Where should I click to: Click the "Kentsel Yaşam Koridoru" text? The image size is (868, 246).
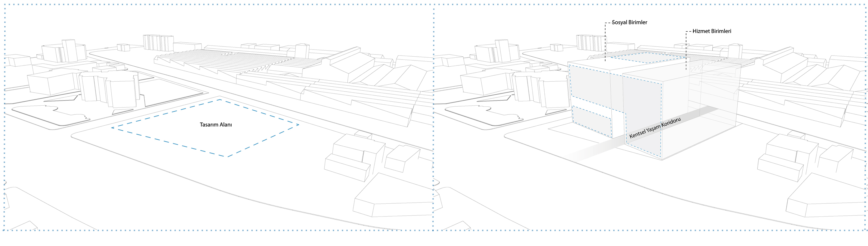click(x=655, y=128)
